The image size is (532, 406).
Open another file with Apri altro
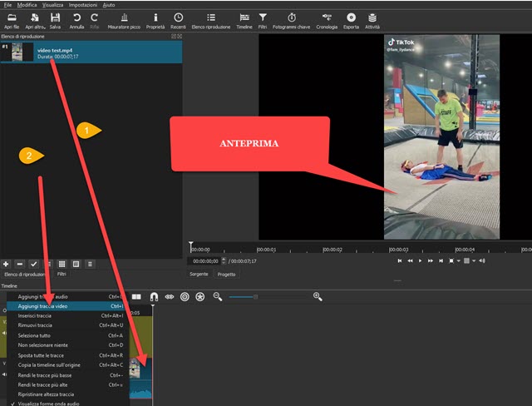pos(35,21)
